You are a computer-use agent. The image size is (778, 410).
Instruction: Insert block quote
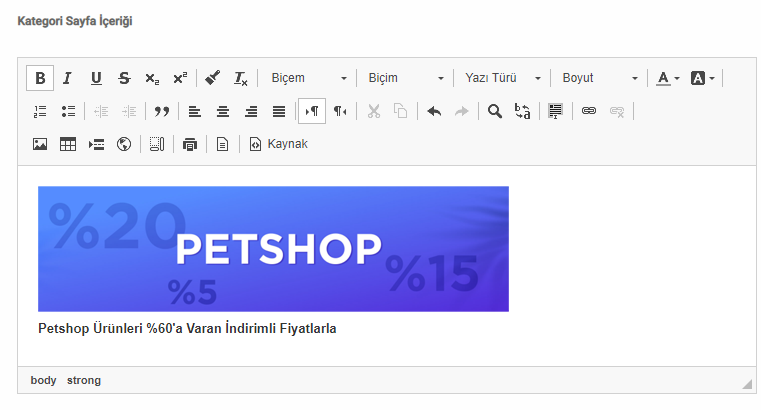(162, 111)
